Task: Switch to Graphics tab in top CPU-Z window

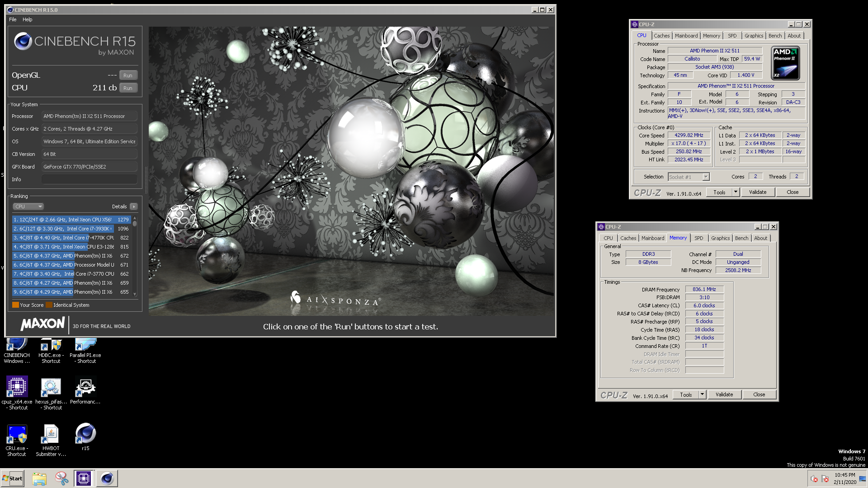Action: tap(754, 36)
